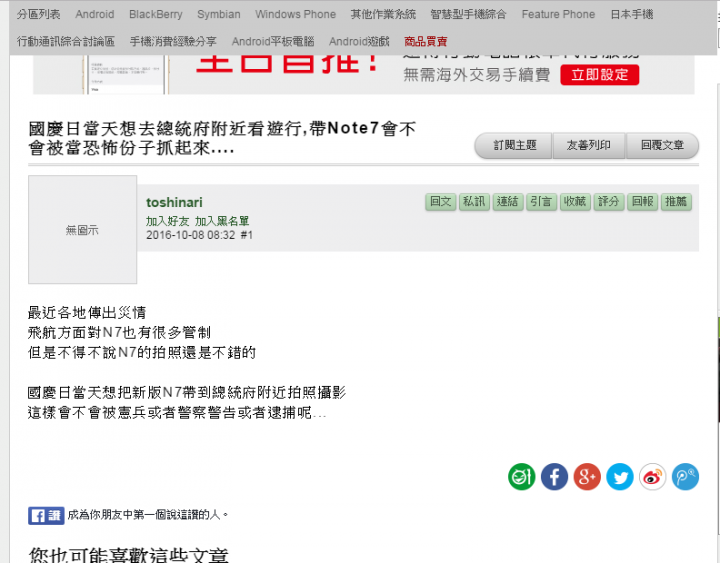Click the 回文 post button

pyautogui.click(x=441, y=202)
